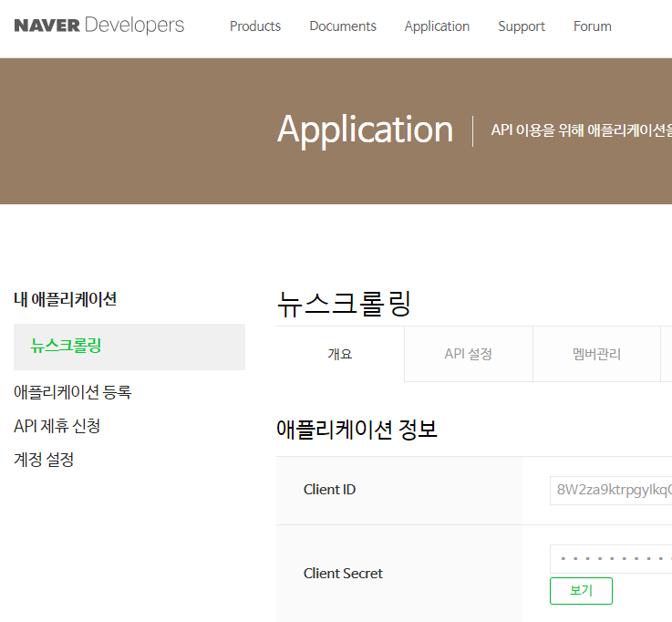Click the NAVER Developers logo
This screenshot has height=622, width=672.
point(99,26)
